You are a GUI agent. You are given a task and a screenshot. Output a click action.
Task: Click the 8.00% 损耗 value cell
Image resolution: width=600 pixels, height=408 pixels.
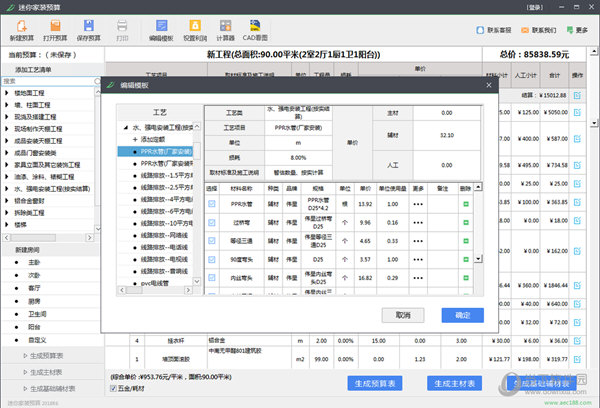(298, 158)
